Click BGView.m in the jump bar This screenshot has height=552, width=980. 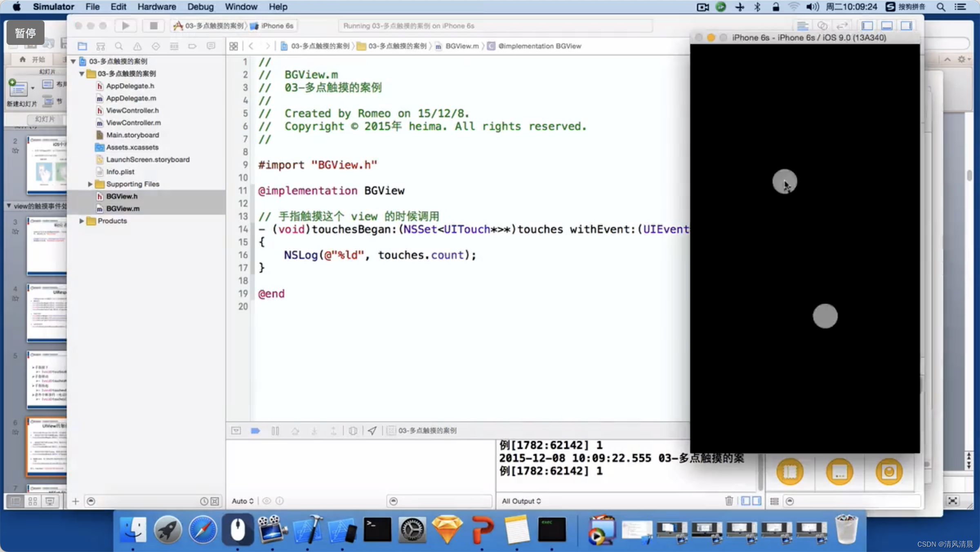coord(461,46)
